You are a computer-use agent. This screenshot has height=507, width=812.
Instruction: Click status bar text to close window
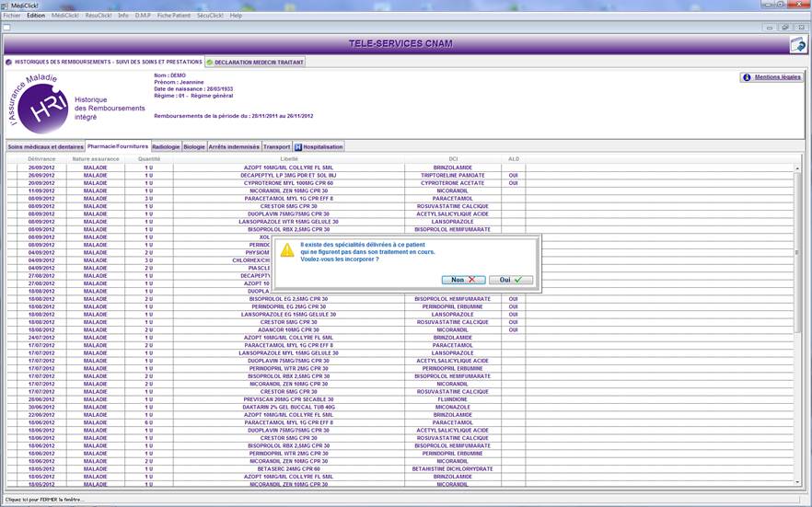tap(44, 500)
